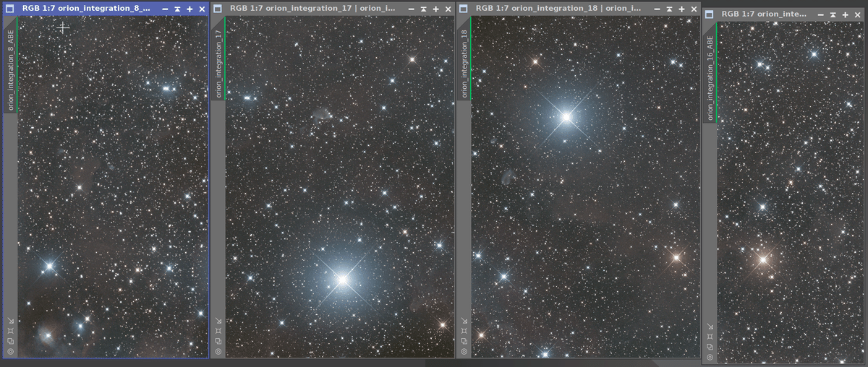
Task: Close the orion_integration_8 image window
Action: 202,9
